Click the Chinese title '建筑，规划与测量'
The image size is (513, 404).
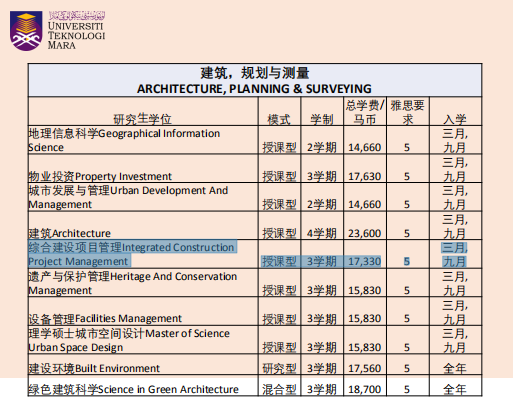tap(255, 73)
